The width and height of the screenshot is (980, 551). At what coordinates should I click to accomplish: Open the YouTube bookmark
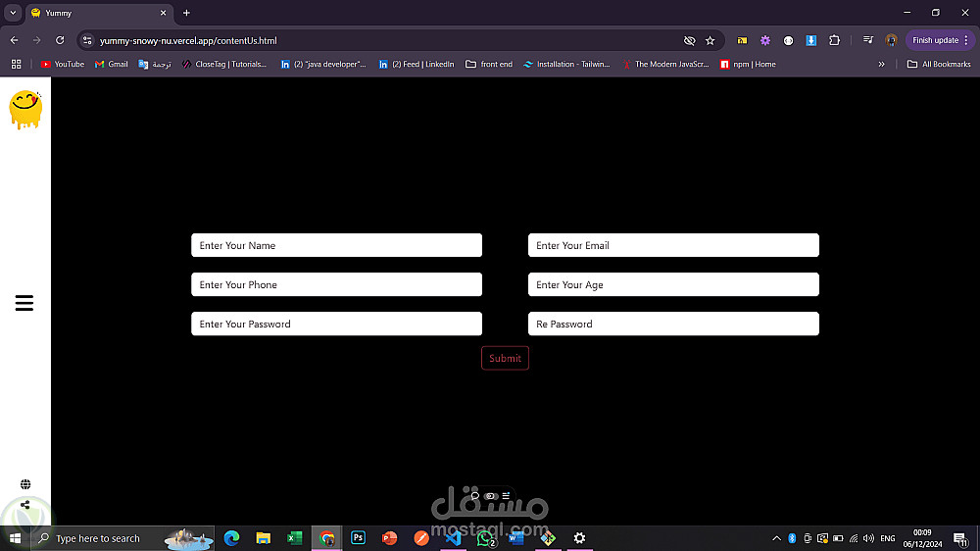[63, 65]
